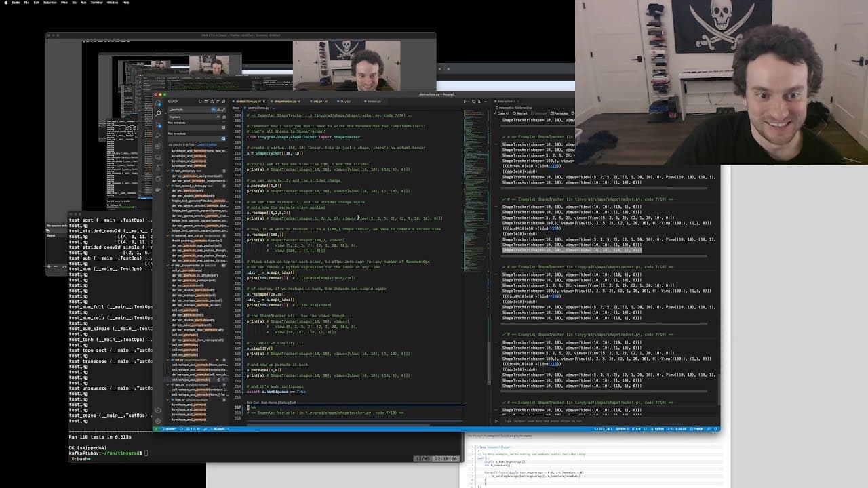Screen dimensions: 868x488
Task: Toggle Match Case in search field
Action: point(214,110)
